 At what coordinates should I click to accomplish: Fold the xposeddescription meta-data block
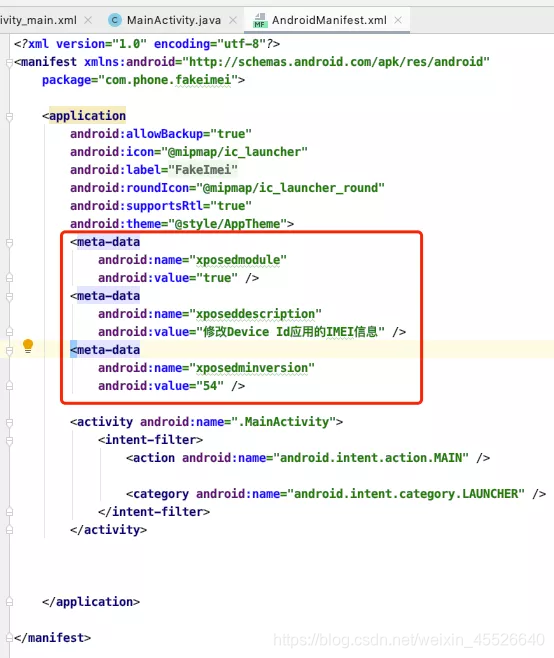click(9, 296)
